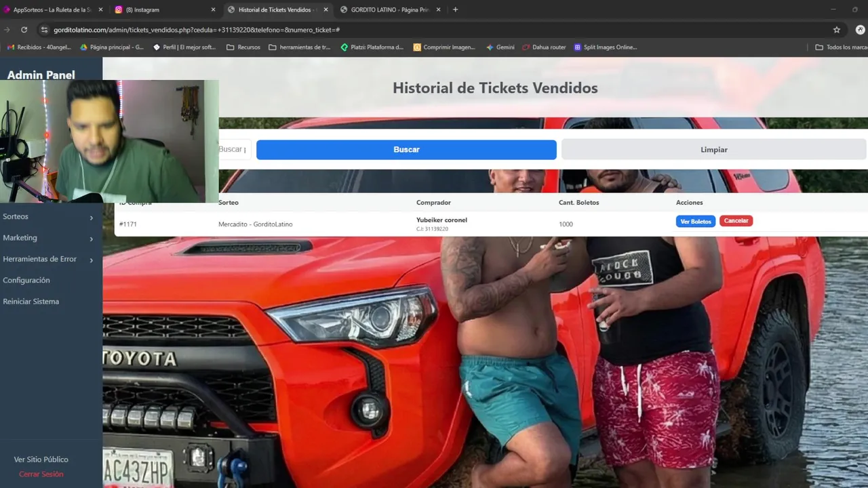Click the Buscar search input field

coord(235,149)
